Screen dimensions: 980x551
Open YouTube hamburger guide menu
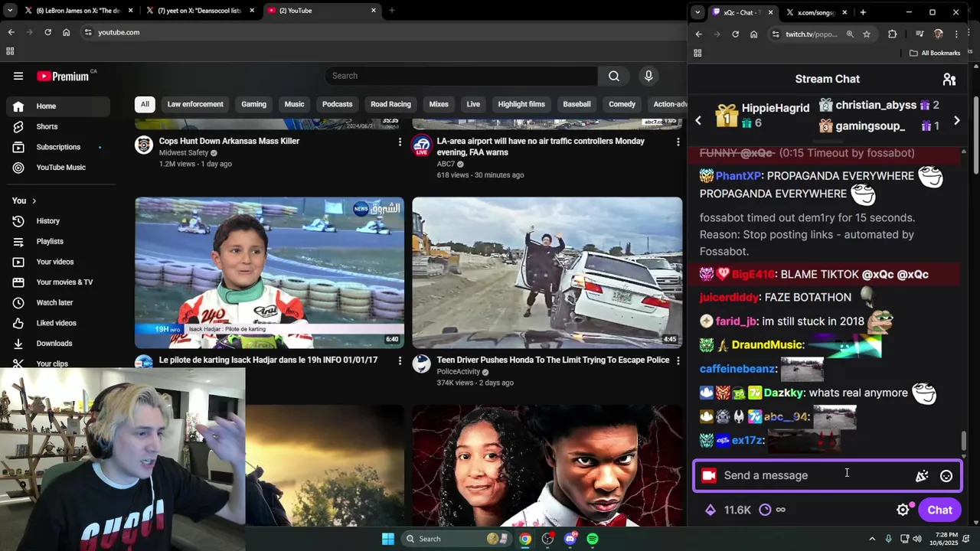18,76
